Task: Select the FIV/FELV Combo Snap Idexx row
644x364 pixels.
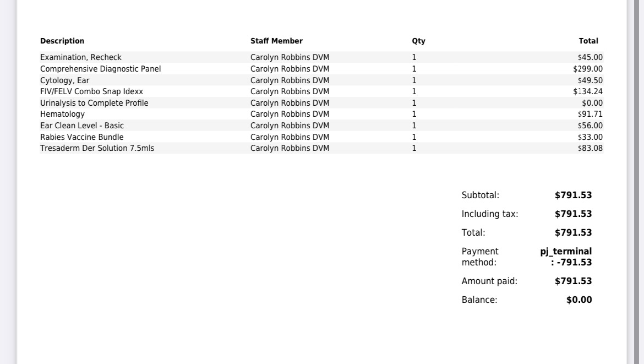Action: (x=91, y=91)
